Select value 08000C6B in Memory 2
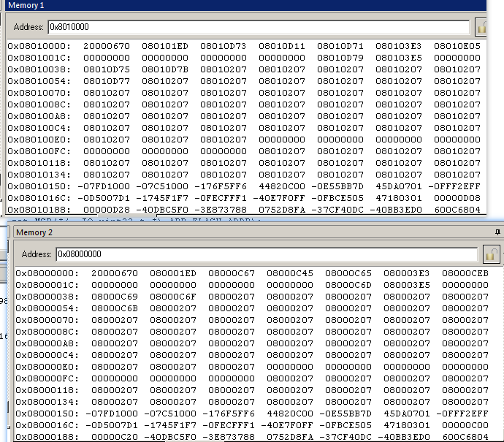The height and width of the screenshot is (442, 504). [115, 308]
